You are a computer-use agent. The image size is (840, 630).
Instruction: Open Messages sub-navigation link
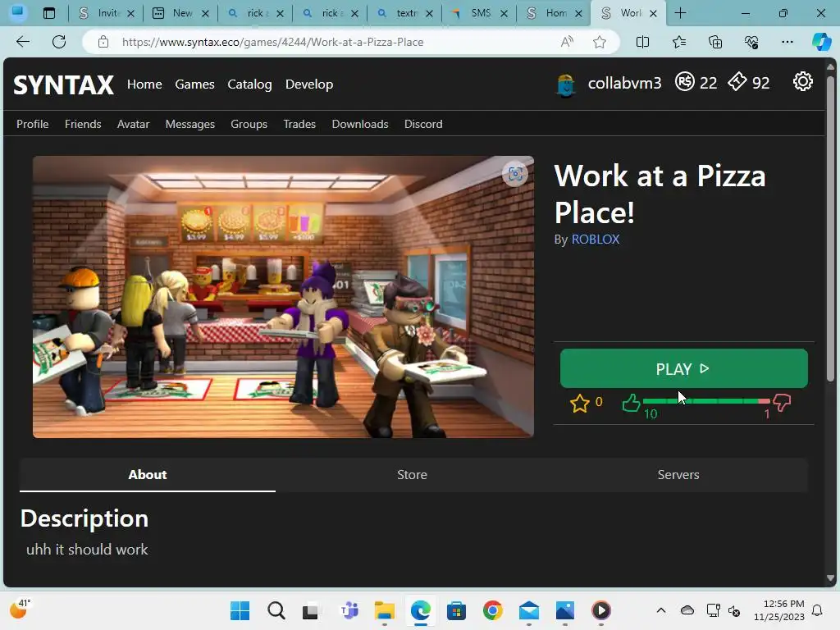(190, 124)
